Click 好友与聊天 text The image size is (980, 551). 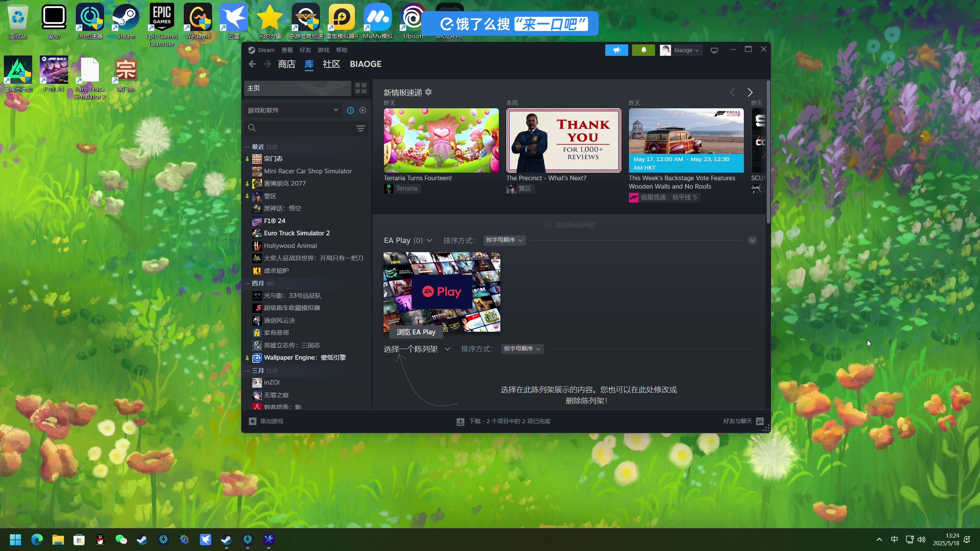click(x=738, y=421)
